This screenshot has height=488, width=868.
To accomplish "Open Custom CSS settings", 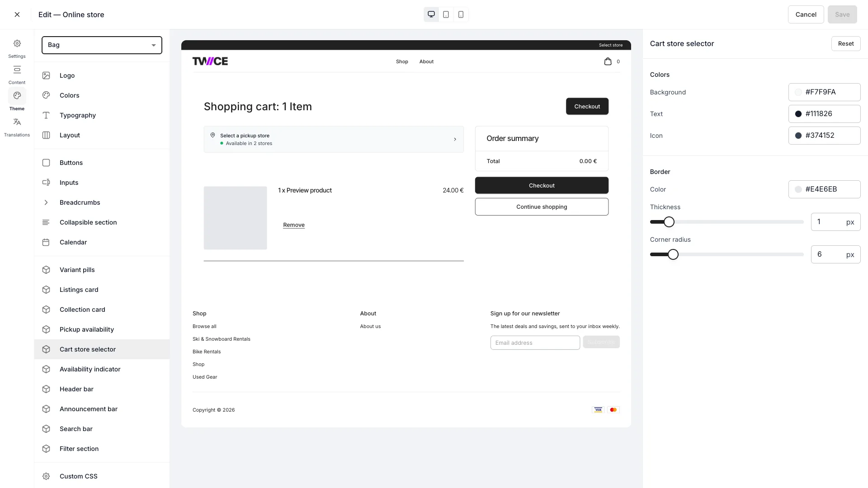I will click(102, 476).
